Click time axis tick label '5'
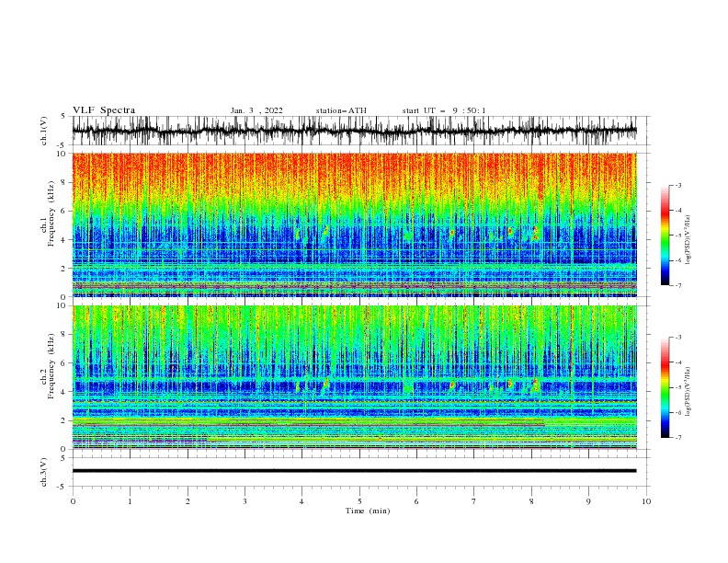This screenshot has height=563, width=728. click(x=359, y=501)
